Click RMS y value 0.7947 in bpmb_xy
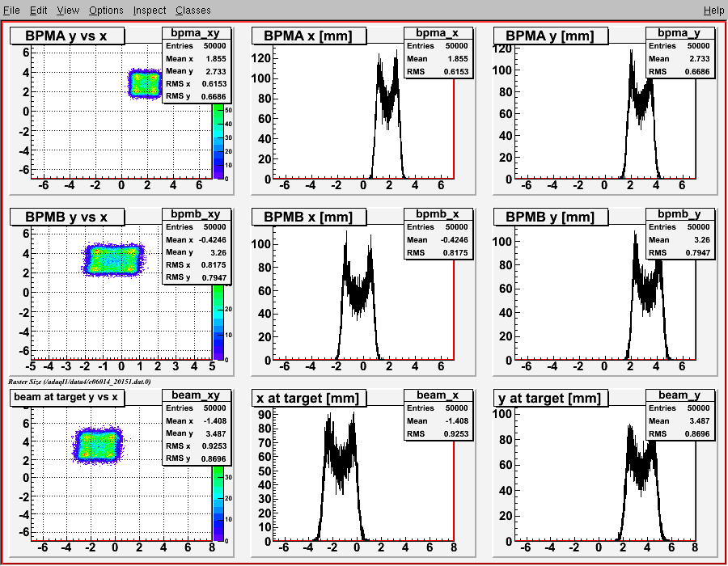This screenshot has height=566, width=728. pos(214,278)
